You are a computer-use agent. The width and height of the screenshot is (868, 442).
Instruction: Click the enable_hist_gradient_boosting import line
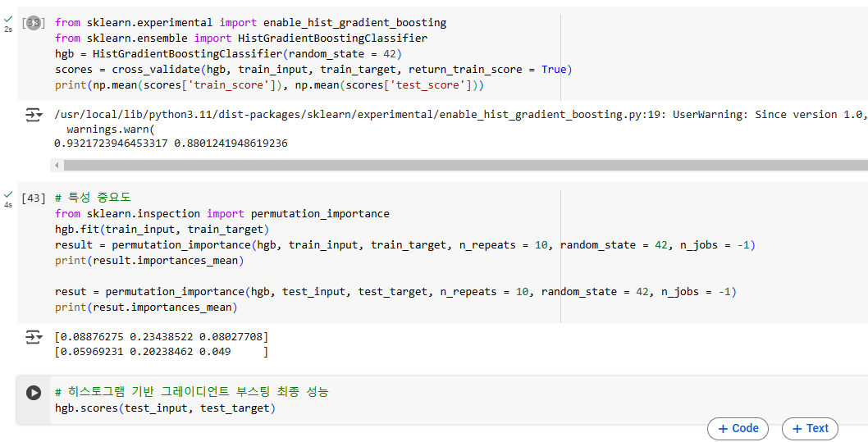(250, 23)
